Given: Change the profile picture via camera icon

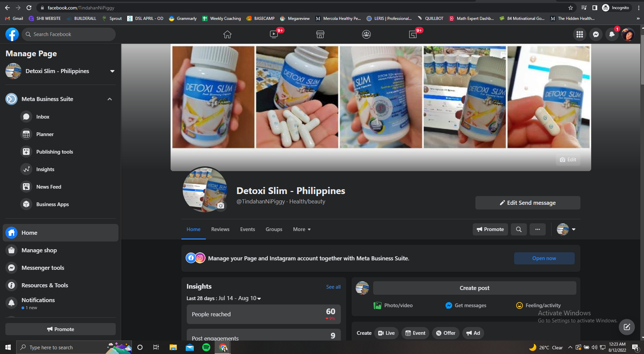Looking at the screenshot, I should [221, 206].
